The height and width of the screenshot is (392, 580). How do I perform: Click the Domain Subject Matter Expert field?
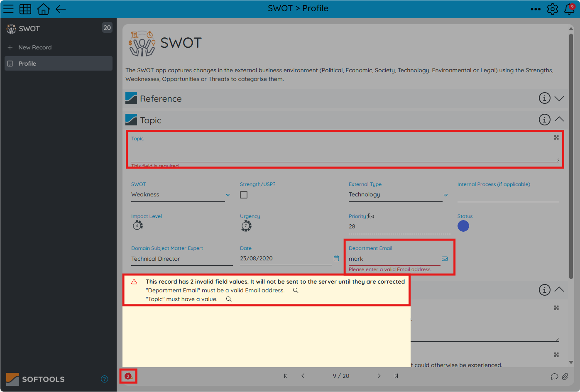coord(182,259)
